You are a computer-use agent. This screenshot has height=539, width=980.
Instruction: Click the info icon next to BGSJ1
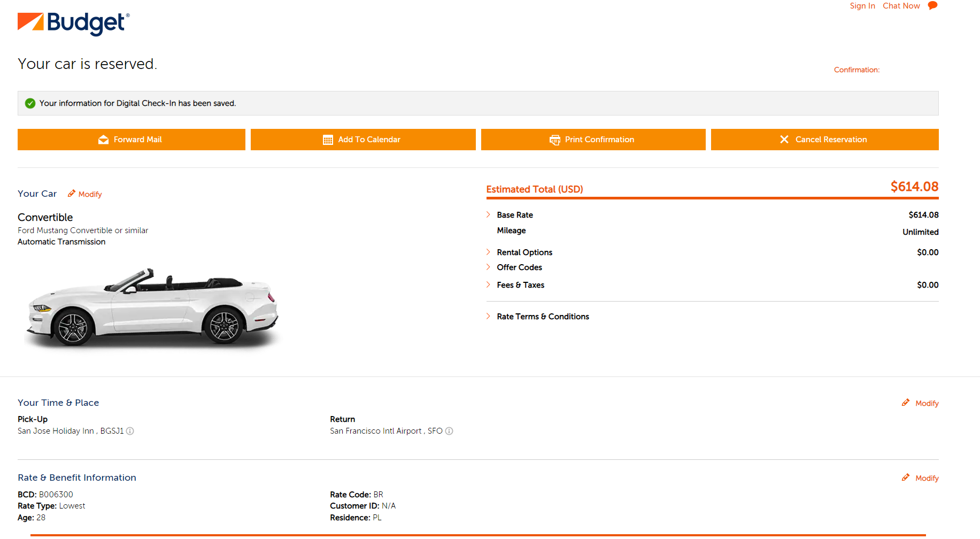pyautogui.click(x=130, y=431)
